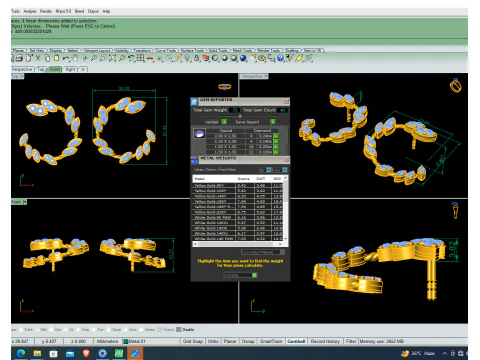Open the layers icon in the toolbar
This screenshot has width=480, height=360.
click(x=206, y=58)
